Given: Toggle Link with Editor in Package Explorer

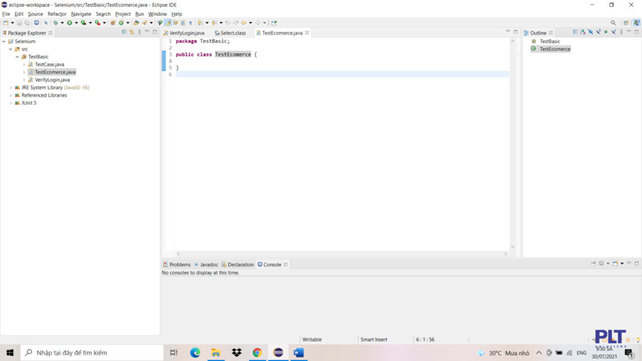Looking at the screenshot, I should coord(132,32).
